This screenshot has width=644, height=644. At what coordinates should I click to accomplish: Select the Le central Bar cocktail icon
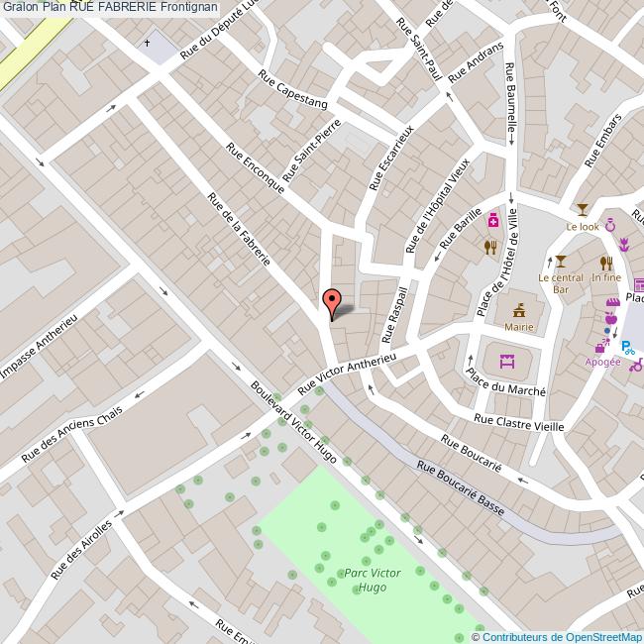point(561,261)
